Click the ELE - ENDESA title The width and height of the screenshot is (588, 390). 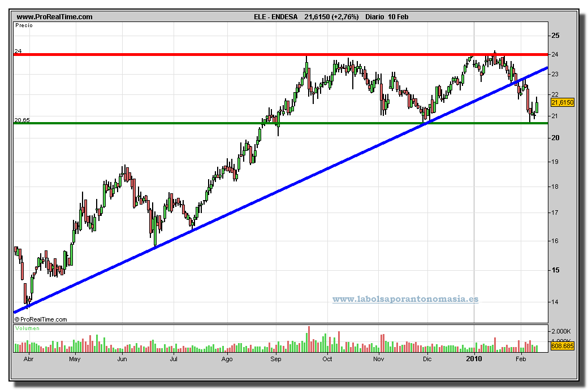click(x=276, y=17)
